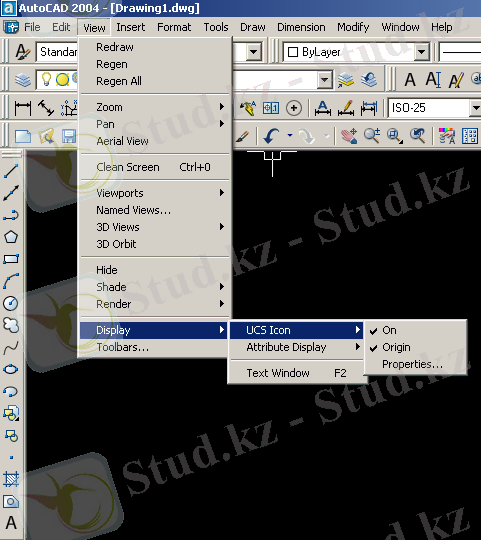
Task: Open the Layer Properties Manager icon
Action: (x=23, y=80)
